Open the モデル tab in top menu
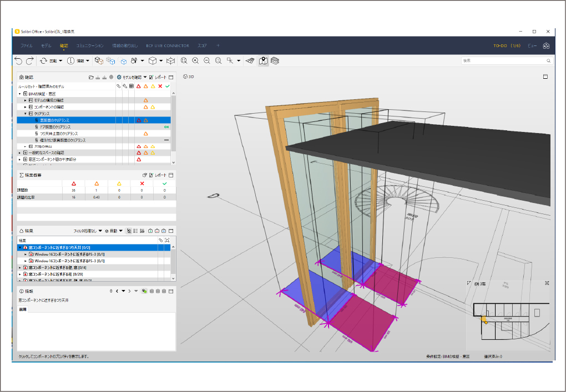 click(x=46, y=45)
